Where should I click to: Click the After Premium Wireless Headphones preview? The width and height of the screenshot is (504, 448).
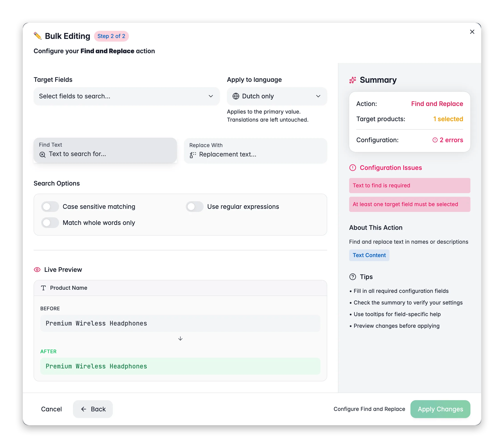(x=180, y=366)
